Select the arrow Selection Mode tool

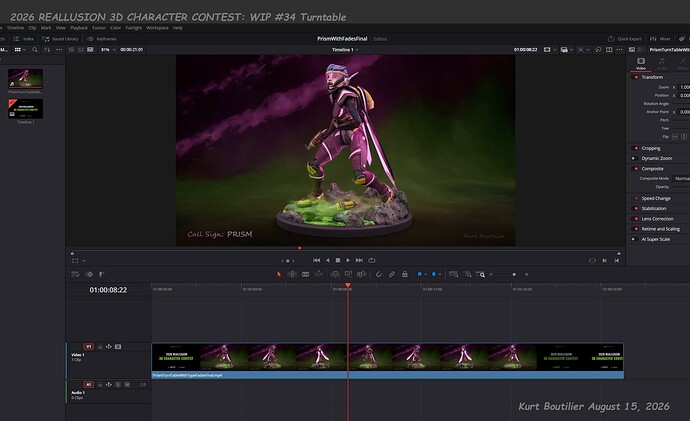[x=279, y=275]
